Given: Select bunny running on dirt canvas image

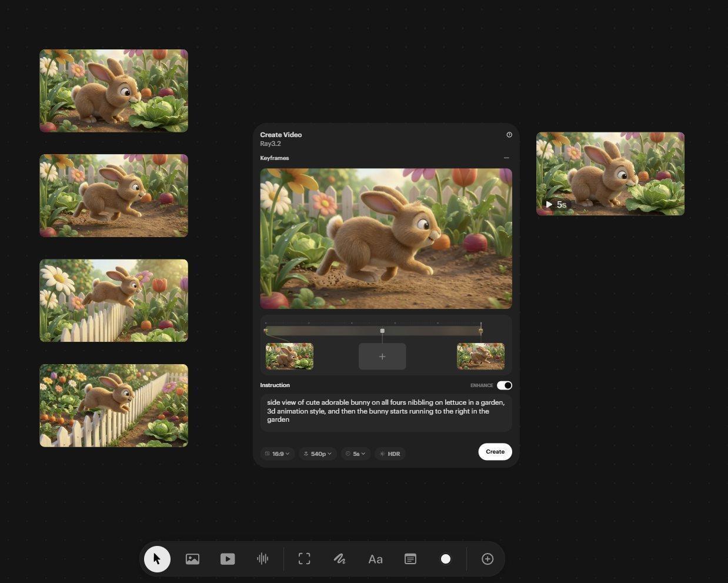Looking at the screenshot, I should (x=113, y=196).
